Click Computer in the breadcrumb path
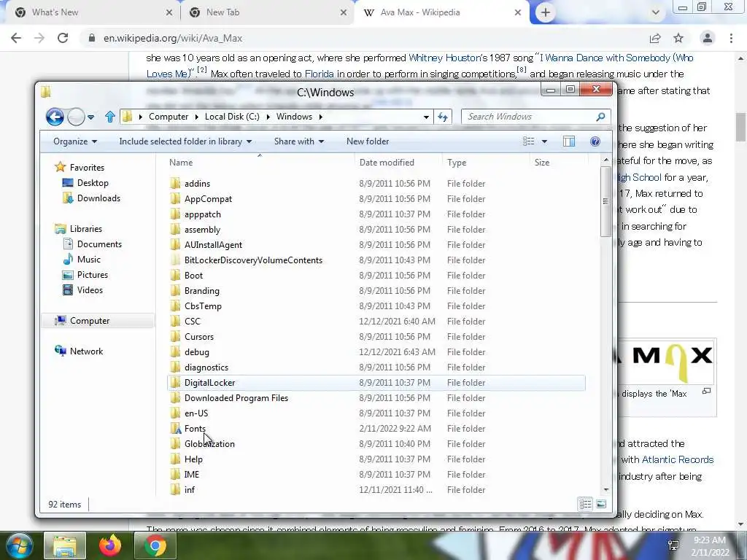Screen dimensions: 747x560 (169, 117)
